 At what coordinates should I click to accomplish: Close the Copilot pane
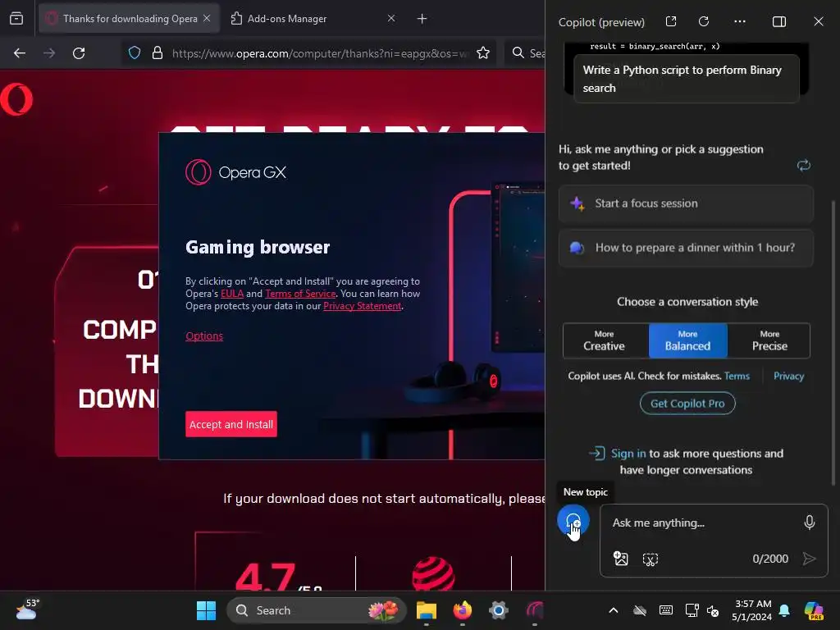coord(818,21)
